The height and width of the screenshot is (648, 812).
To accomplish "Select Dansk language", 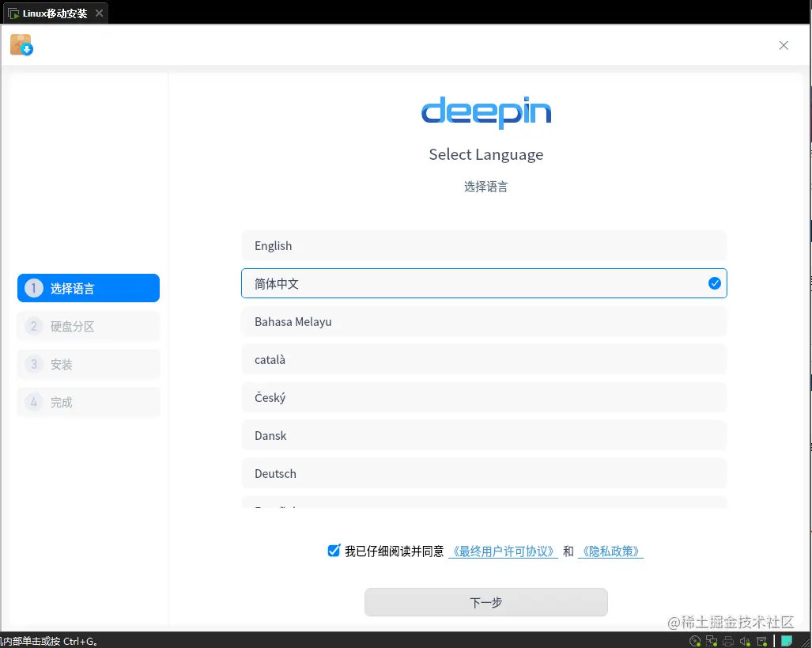I will [x=484, y=435].
